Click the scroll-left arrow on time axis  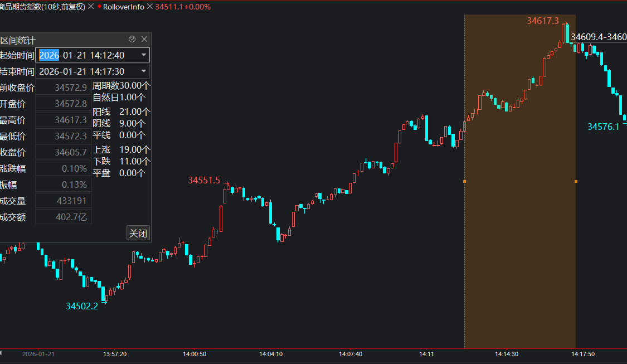pyautogui.click(x=2, y=353)
